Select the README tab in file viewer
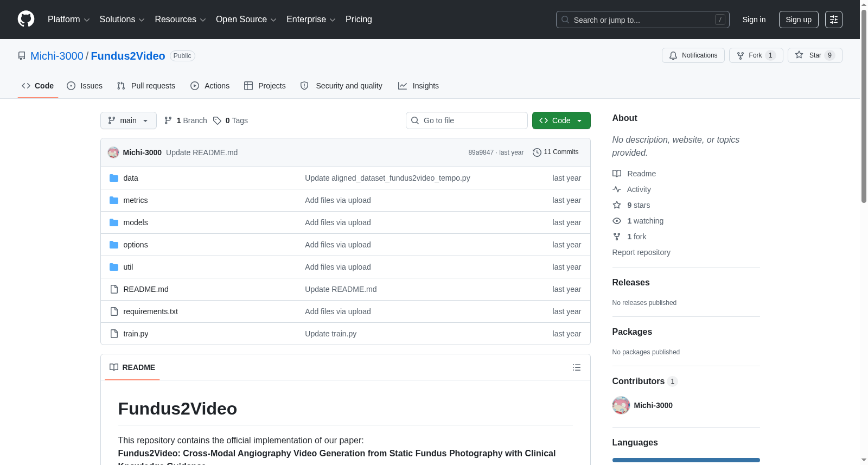This screenshot has width=868, height=465. click(132, 367)
